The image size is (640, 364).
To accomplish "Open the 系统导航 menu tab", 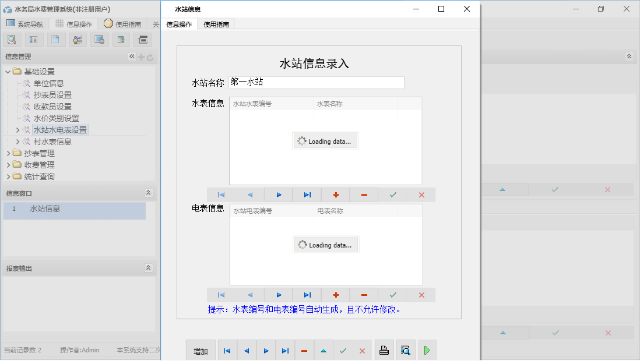I will [x=30, y=24].
